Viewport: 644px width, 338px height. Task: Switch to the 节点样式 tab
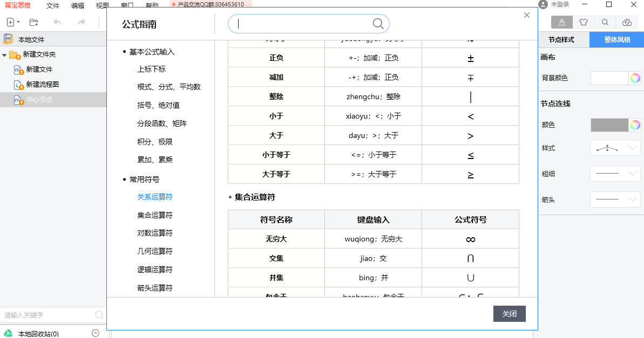pos(561,40)
